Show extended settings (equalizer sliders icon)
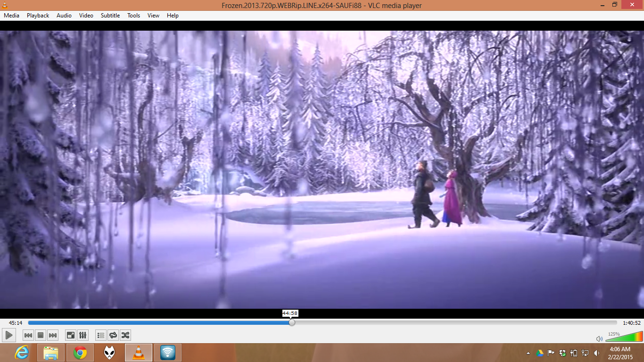This screenshot has width=644, height=362. (x=83, y=335)
